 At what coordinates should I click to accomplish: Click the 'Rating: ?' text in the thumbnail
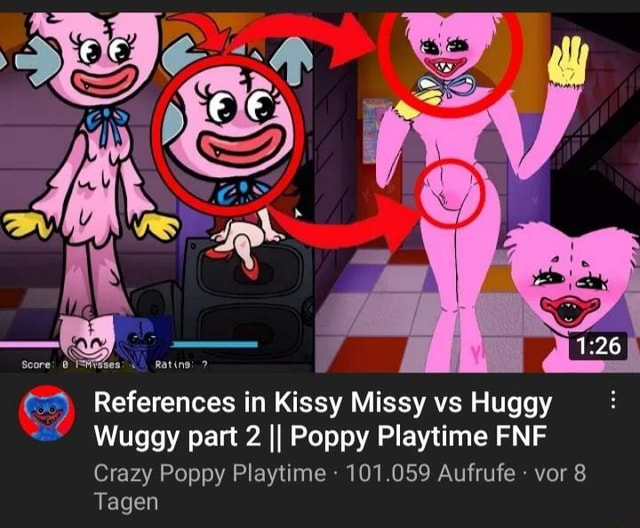pos(180,365)
